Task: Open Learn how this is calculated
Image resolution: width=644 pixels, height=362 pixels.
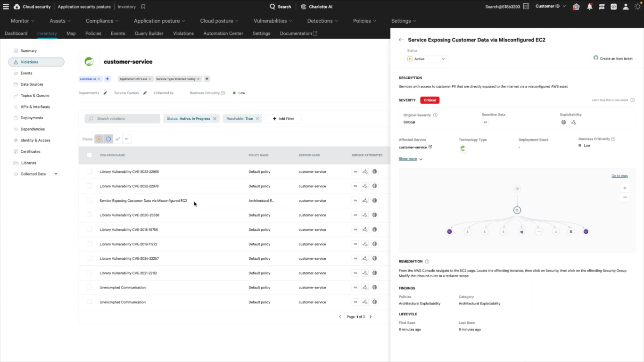Action: 610,100
